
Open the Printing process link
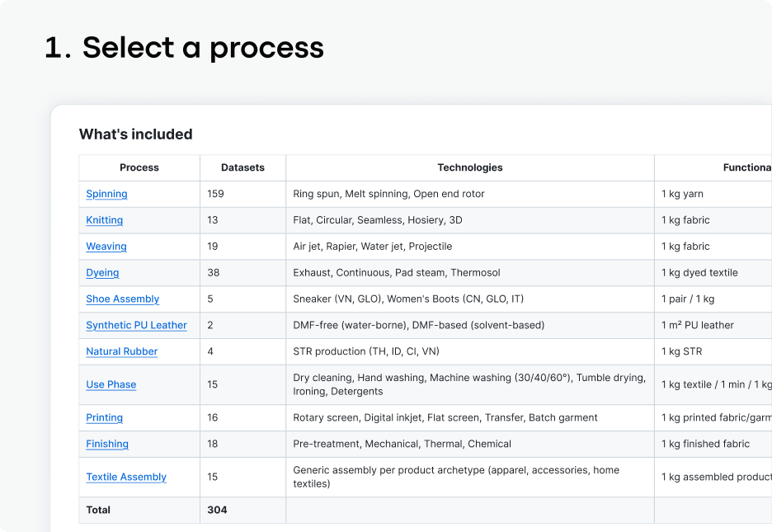tap(105, 417)
